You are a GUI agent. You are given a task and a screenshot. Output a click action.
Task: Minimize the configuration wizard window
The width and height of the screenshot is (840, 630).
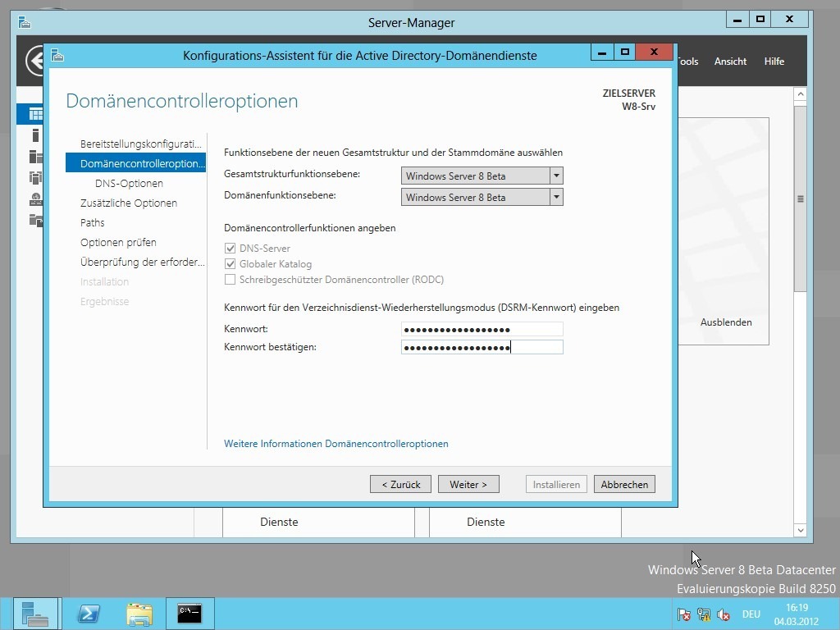pyautogui.click(x=602, y=52)
